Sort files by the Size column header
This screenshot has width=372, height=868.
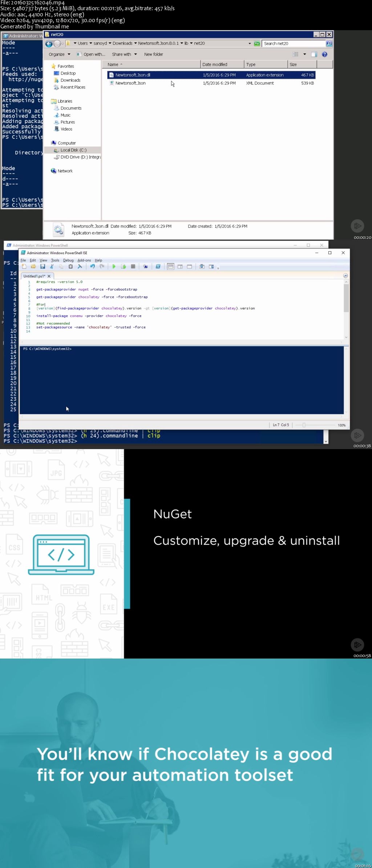(x=302, y=64)
